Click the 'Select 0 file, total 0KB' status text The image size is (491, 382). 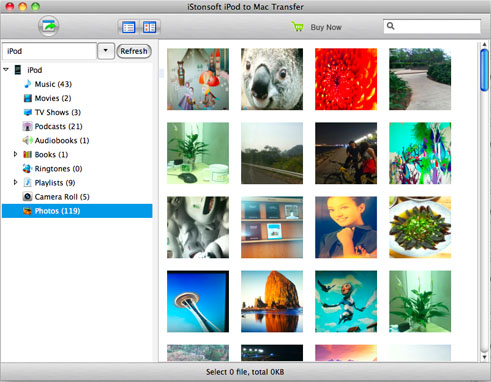point(245,372)
